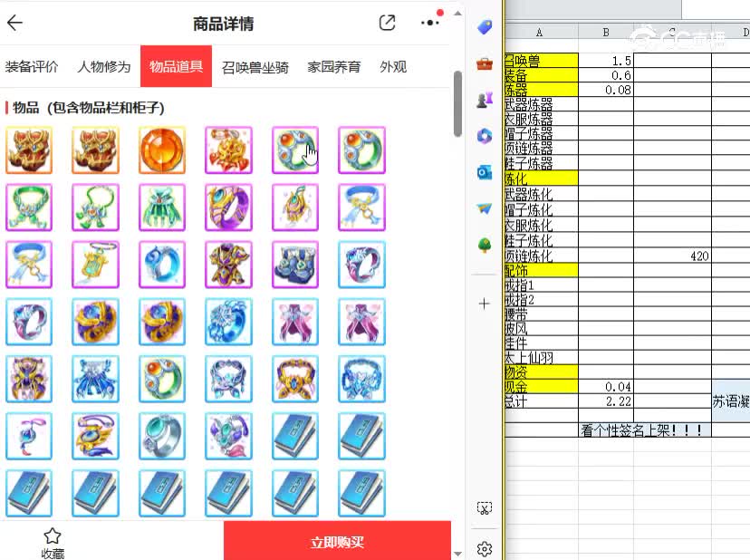Click the 披风 cell
The width and height of the screenshot is (750, 560).
pyautogui.click(x=542, y=329)
